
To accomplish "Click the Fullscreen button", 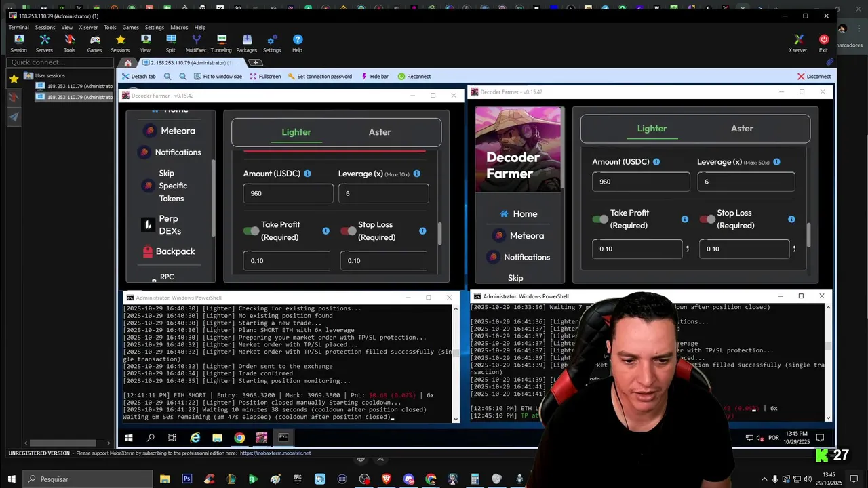I will [x=265, y=77].
